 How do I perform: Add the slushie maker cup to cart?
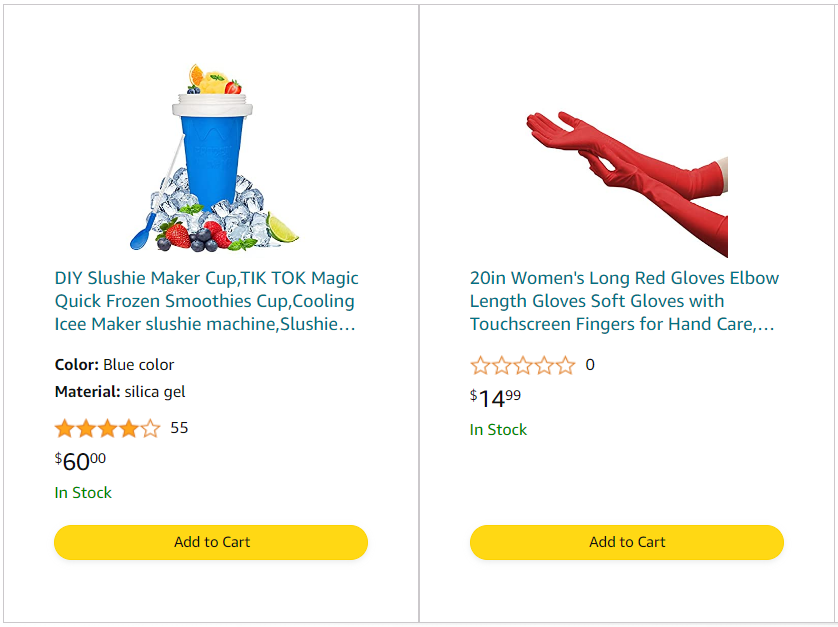211,542
